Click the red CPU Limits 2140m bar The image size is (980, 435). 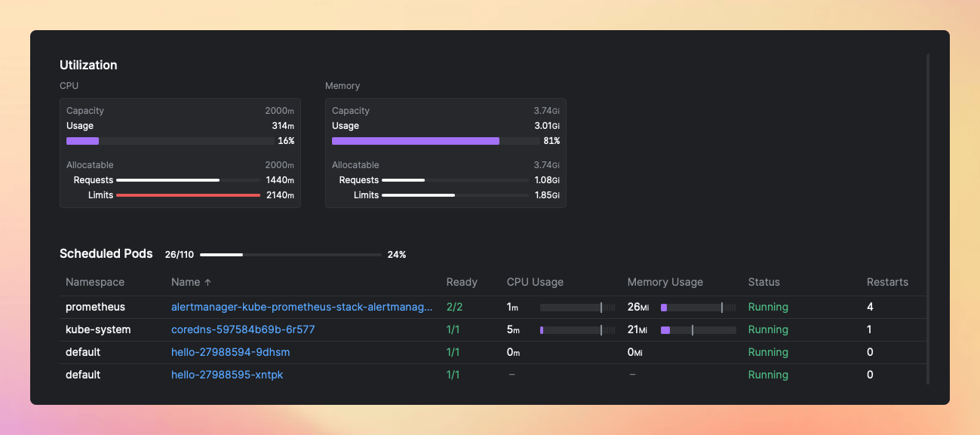[x=189, y=195]
